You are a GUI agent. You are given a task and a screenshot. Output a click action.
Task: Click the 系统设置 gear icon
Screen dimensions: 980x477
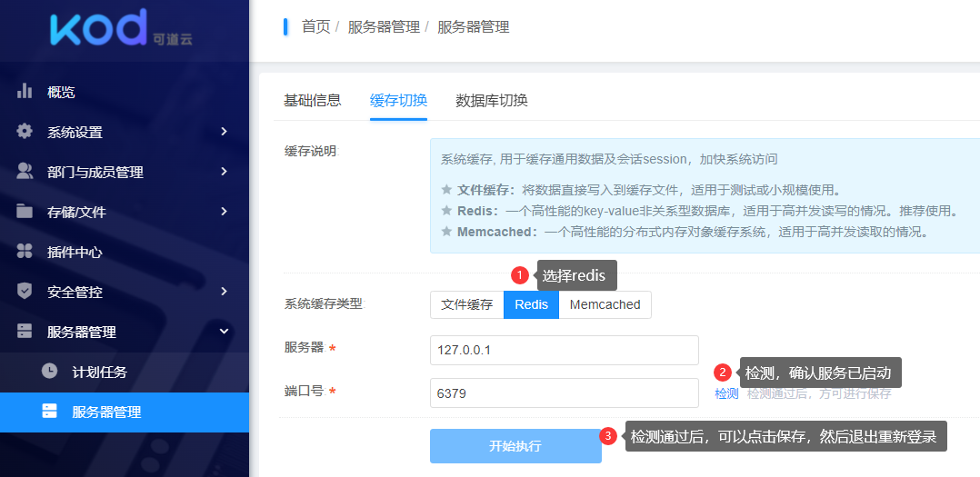25,132
